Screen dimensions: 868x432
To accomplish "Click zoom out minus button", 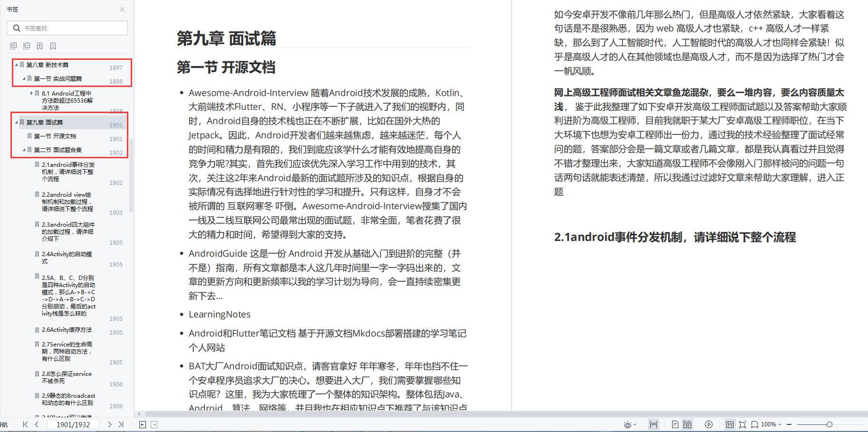I will pos(789,424).
